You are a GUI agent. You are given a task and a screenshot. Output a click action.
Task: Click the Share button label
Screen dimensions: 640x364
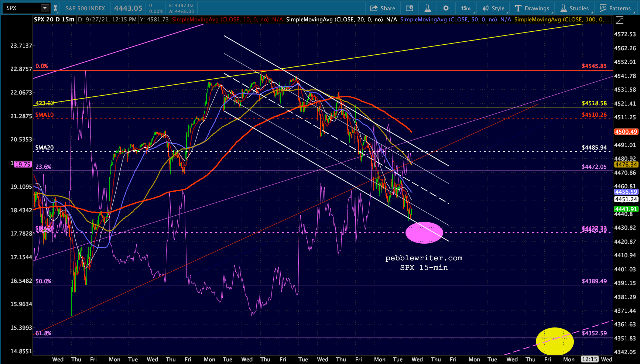388,8
